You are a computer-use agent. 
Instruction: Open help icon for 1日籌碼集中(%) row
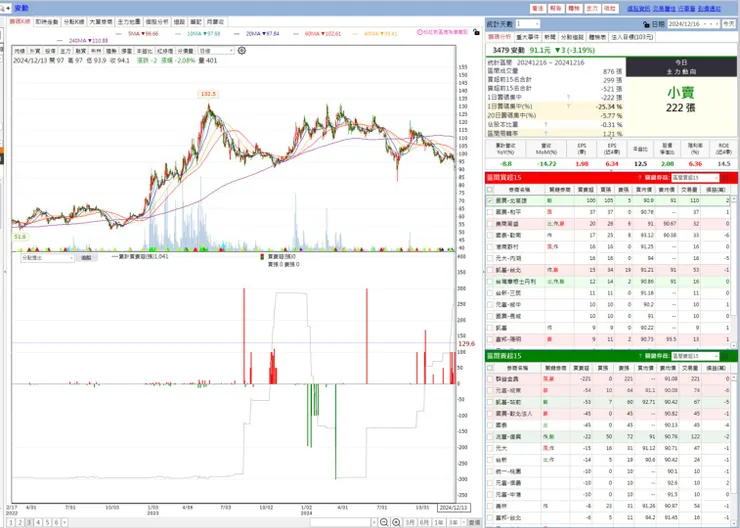(568, 106)
